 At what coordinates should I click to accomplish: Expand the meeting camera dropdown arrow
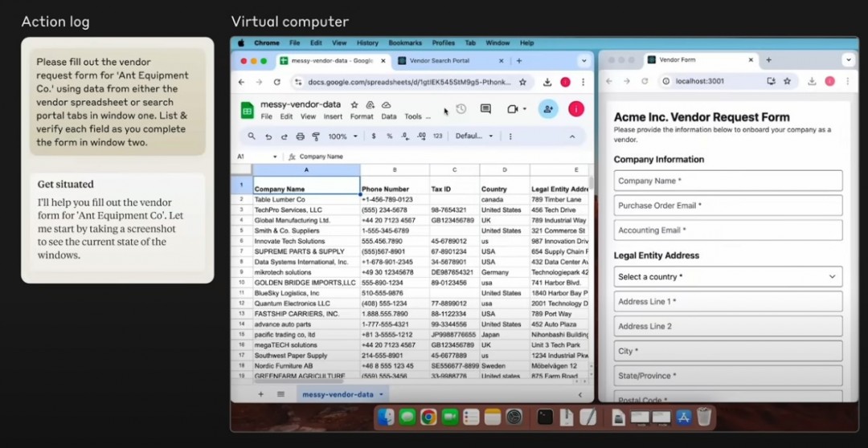[524, 109]
